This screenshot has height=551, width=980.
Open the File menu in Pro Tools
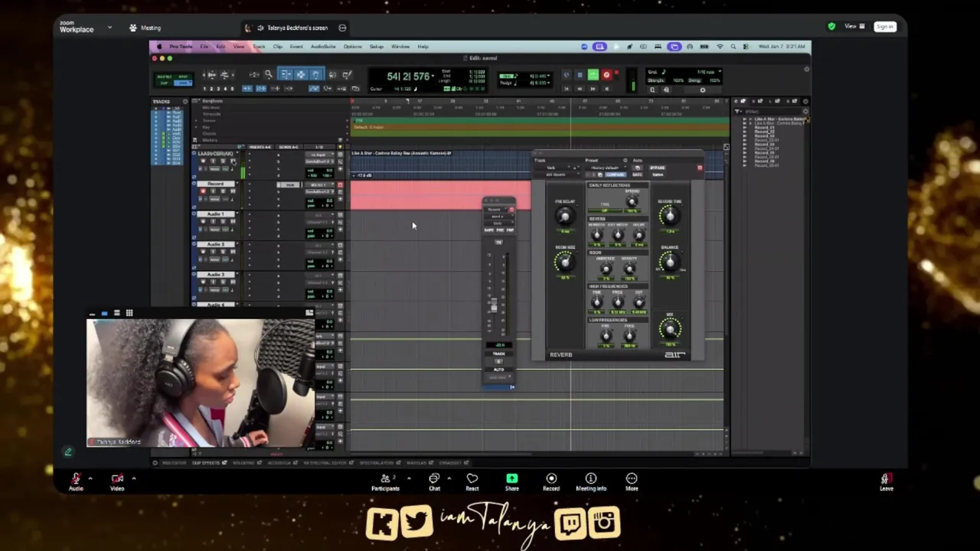[204, 47]
